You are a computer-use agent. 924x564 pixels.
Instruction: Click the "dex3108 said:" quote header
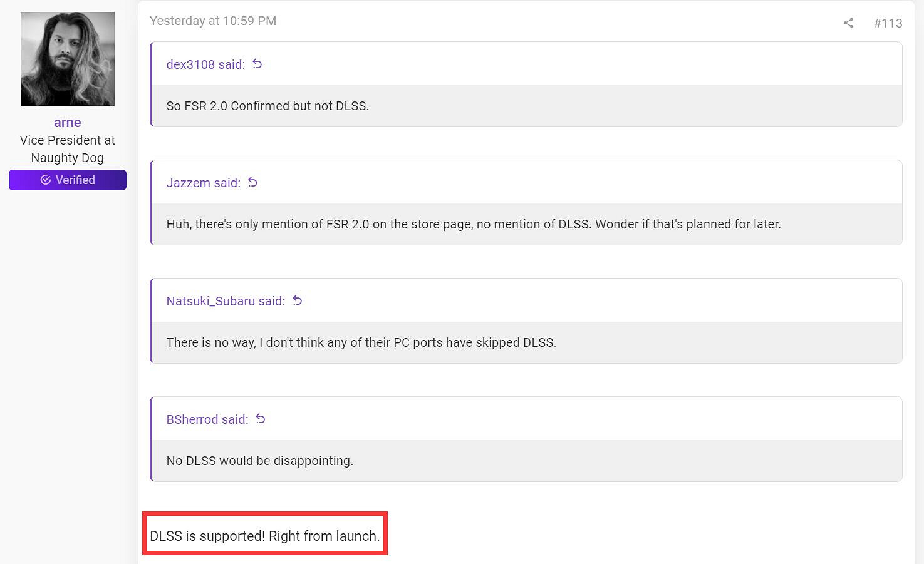pyautogui.click(x=205, y=64)
